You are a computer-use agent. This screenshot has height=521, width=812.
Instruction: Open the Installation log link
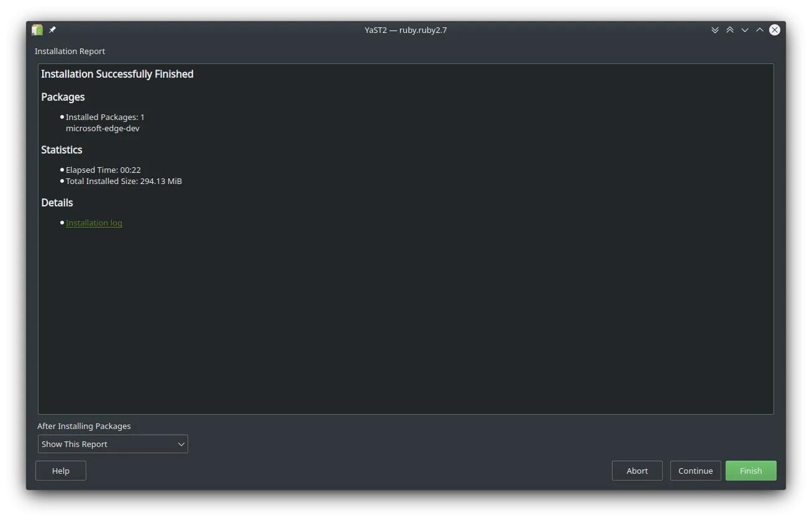[x=94, y=223]
